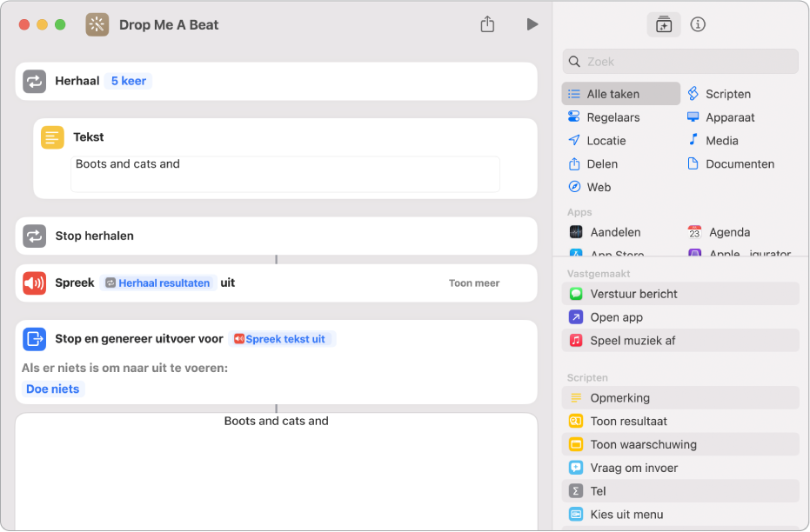Expand 'Toon meer' in Spreek action
The image size is (810, 532).
pos(473,283)
